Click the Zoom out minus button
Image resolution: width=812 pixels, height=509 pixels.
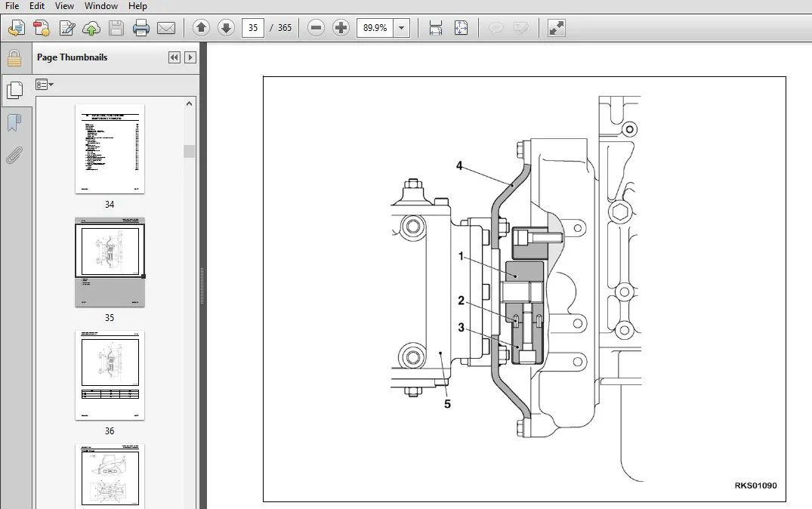pos(316,27)
